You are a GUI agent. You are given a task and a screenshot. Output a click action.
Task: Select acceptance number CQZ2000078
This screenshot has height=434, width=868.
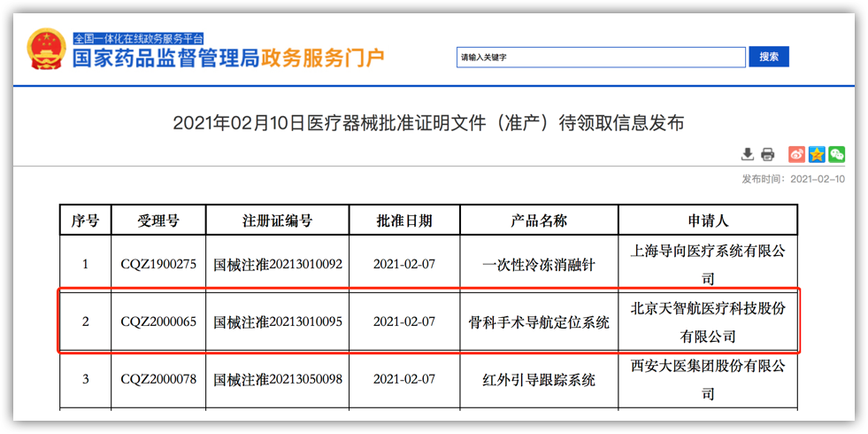[x=158, y=380]
